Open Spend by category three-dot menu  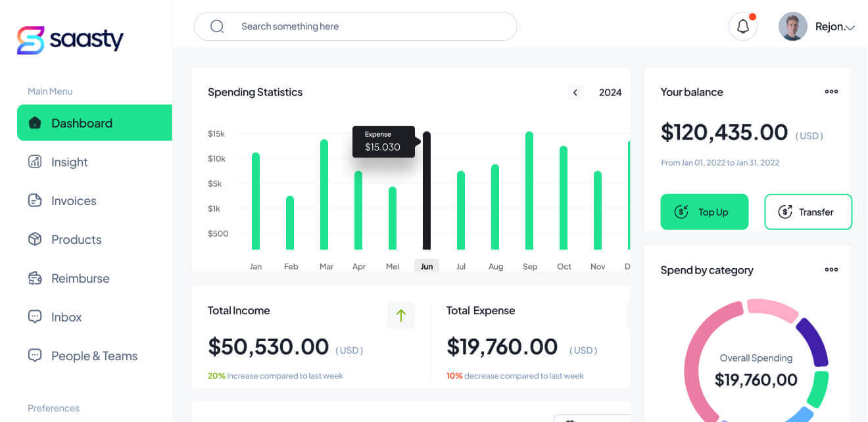(831, 270)
